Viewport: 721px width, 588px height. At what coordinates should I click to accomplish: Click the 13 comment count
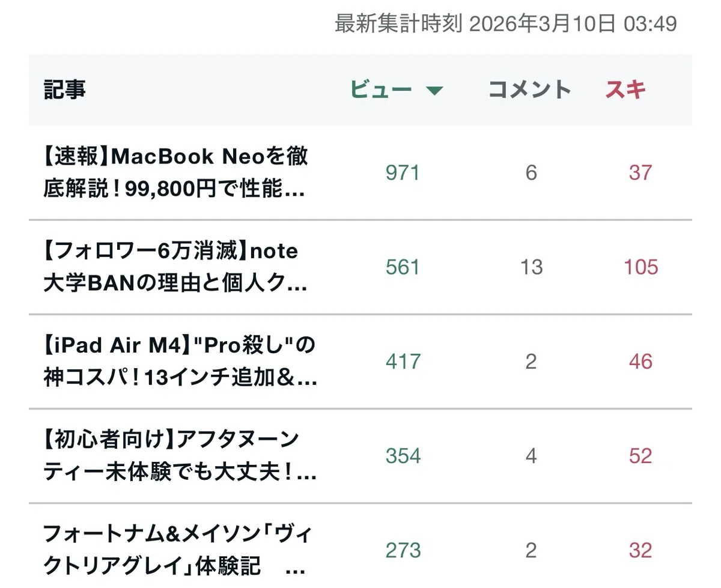click(x=531, y=267)
